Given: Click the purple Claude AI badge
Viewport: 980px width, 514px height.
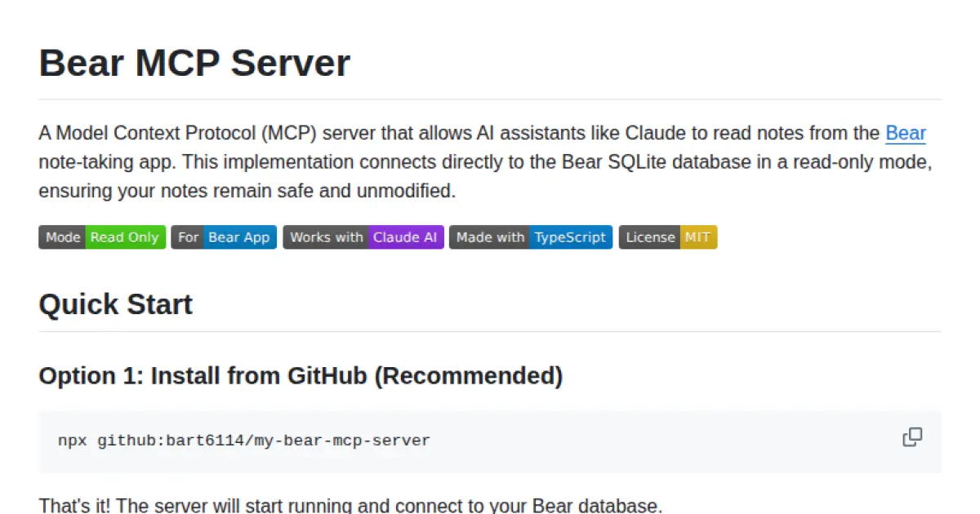Looking at the screenshot, I should pyautogui.click(x=405, y=237).
